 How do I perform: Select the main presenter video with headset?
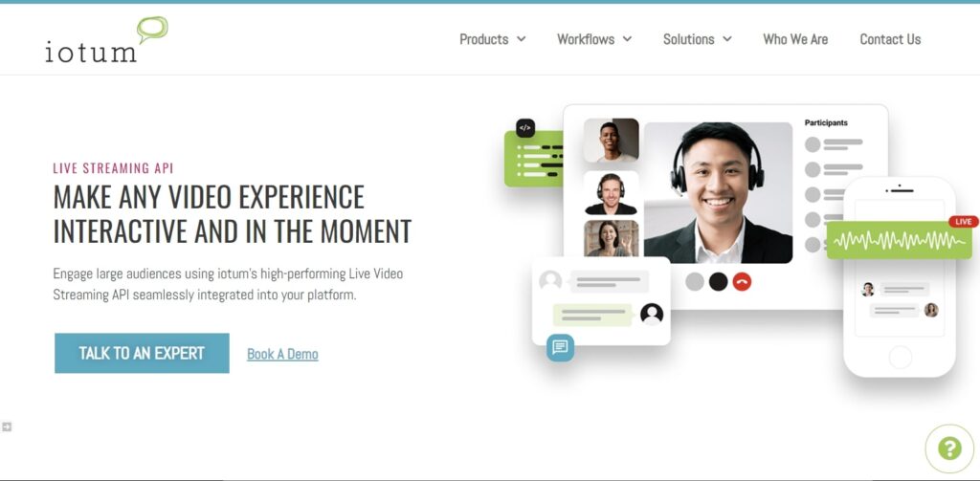click(x=718, y=192)
